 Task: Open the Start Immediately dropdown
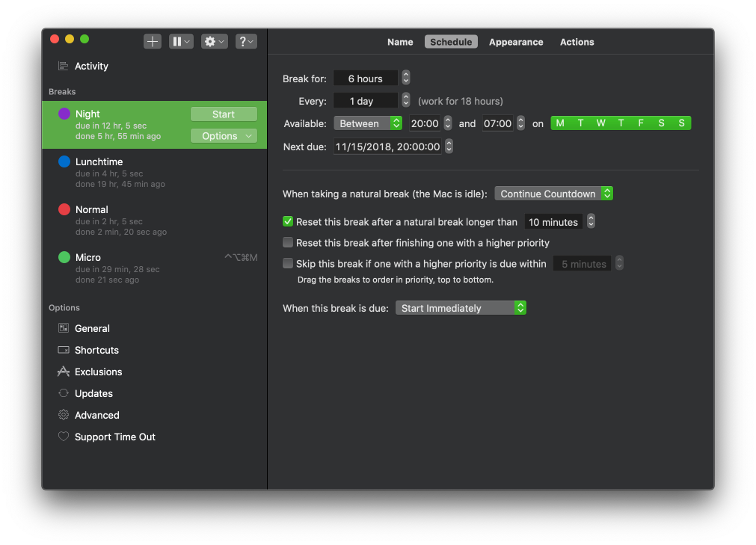point(461,308)
